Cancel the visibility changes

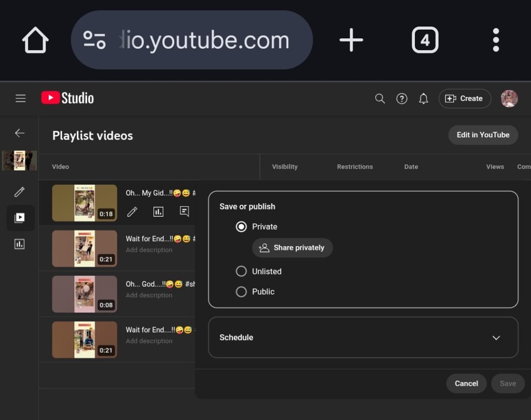(466, 383)
